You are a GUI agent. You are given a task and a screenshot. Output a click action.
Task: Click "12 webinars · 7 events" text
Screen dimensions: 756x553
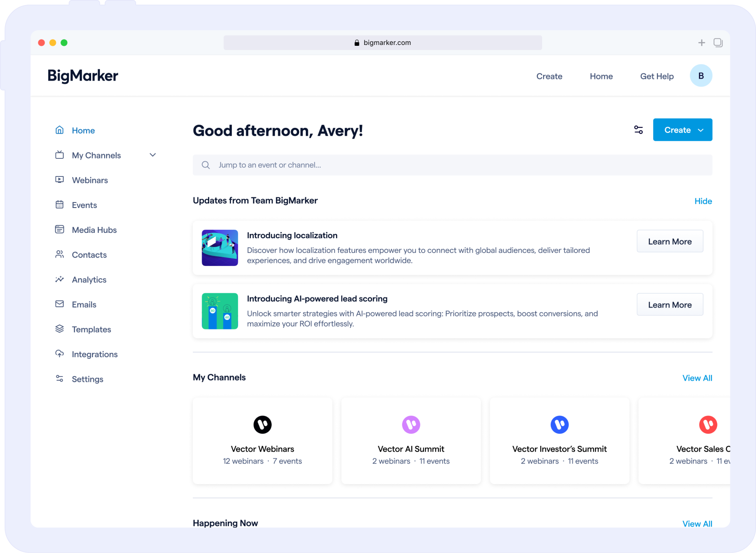tap(262, 461)
